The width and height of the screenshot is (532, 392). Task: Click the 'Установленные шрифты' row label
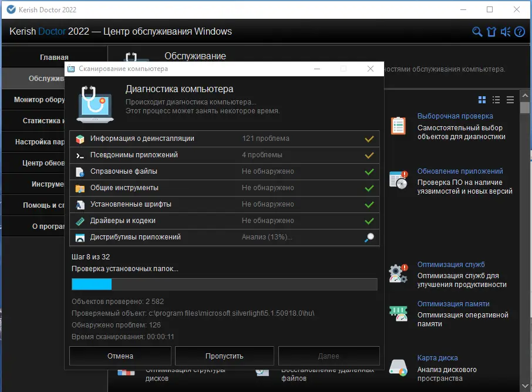130,204
